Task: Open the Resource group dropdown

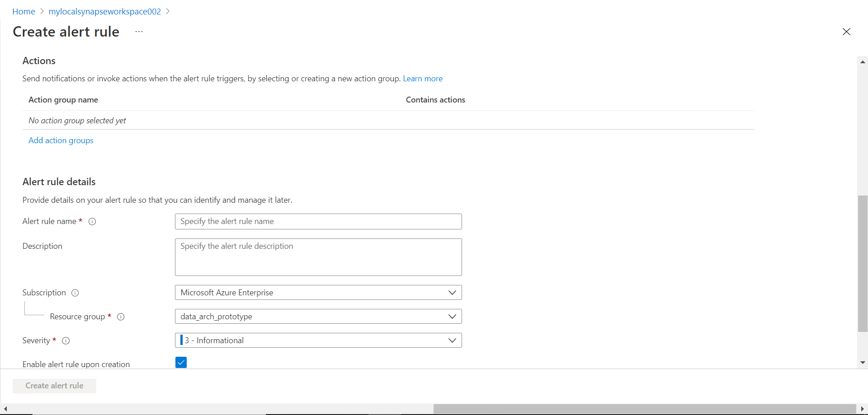Action: (318, 317)
